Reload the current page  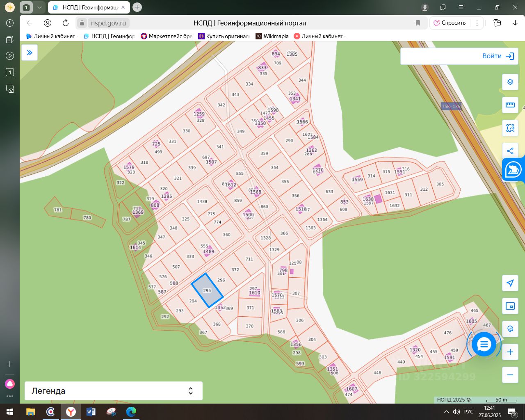coord(66,23)
